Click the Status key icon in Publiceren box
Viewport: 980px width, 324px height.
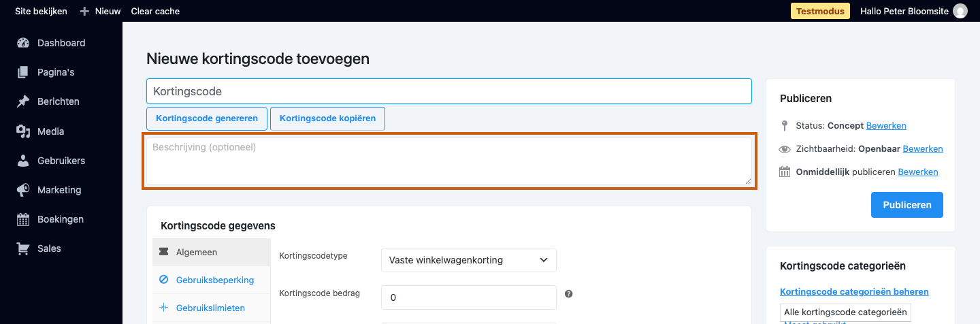(x=785, y=126)
